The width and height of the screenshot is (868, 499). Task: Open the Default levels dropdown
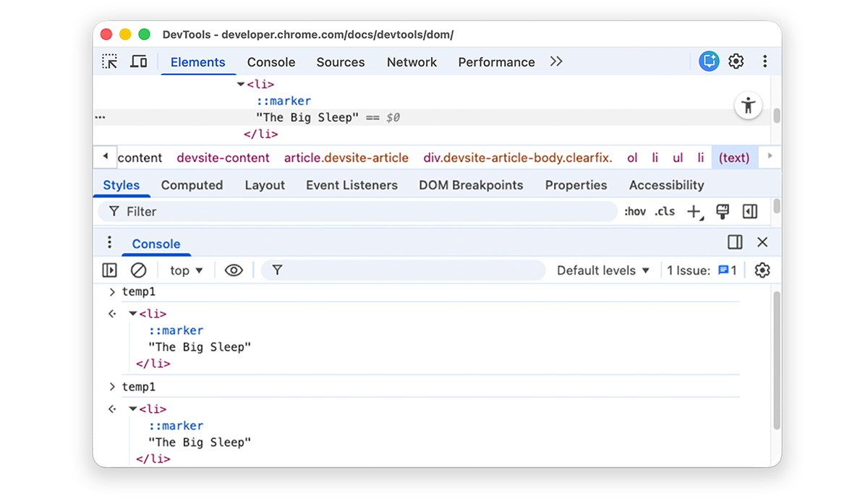coord(603,270)
